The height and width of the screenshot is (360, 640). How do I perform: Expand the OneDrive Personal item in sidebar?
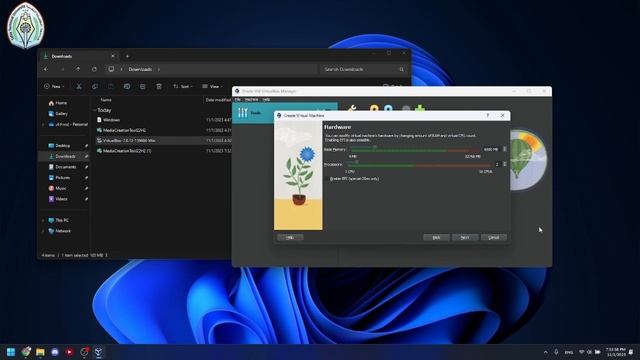[44, 124]
